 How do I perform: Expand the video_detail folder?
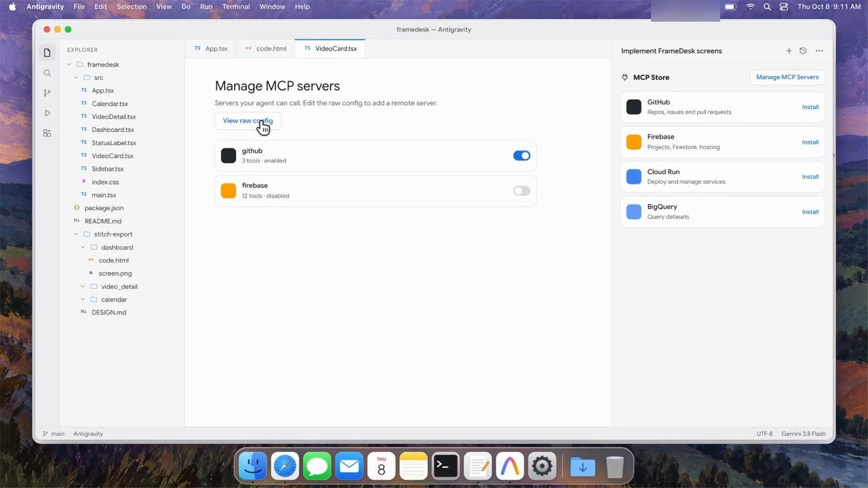83,287
